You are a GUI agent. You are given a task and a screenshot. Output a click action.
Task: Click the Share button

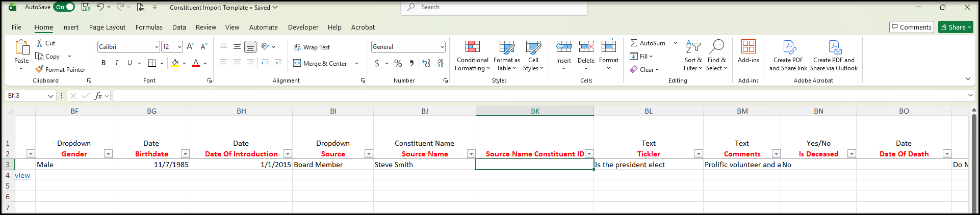956,27
